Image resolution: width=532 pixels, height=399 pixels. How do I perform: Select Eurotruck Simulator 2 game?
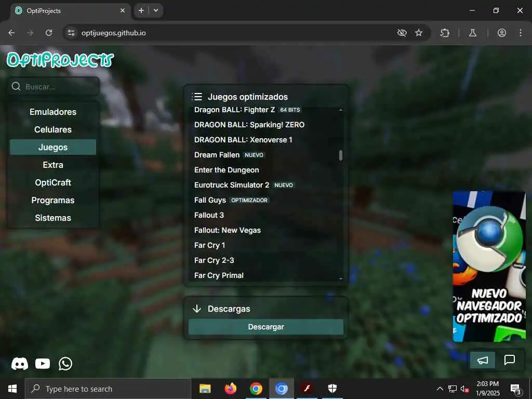tap(232, 185)
